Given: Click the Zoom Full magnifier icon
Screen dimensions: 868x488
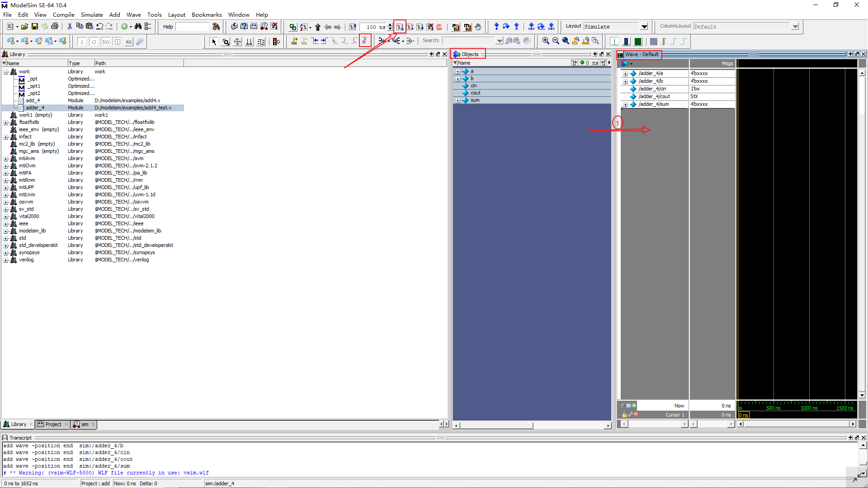Looking at the screenshot, I should coord(566,41).
